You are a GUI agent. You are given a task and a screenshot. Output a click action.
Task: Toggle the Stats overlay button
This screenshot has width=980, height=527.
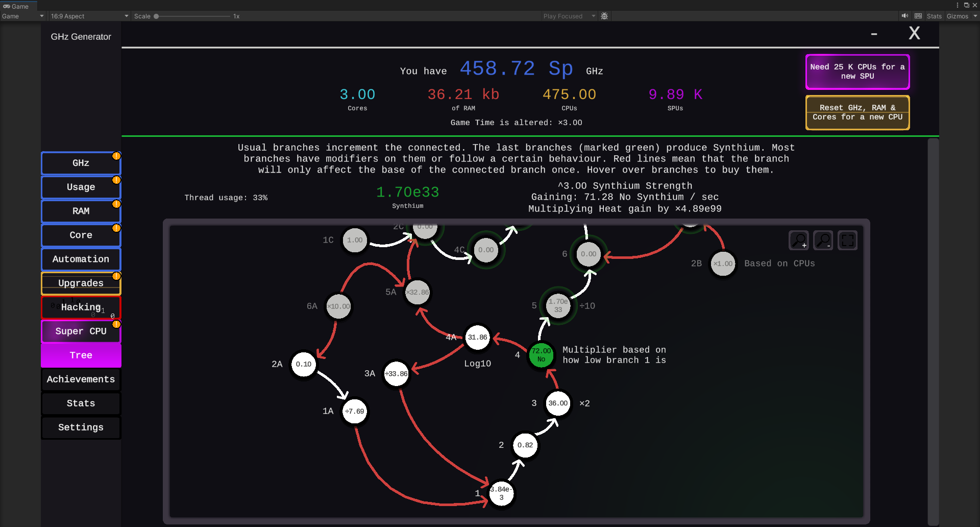934,16
